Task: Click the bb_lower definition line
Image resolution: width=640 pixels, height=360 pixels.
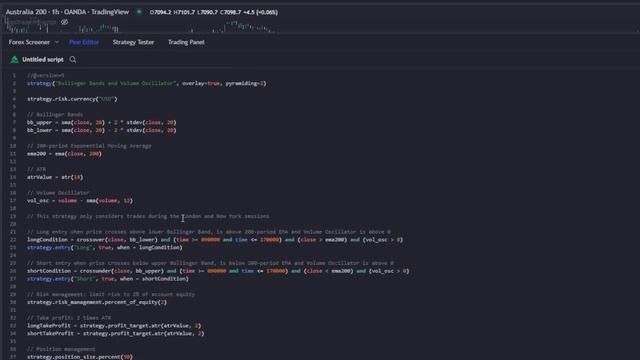Action: (102, 130)
